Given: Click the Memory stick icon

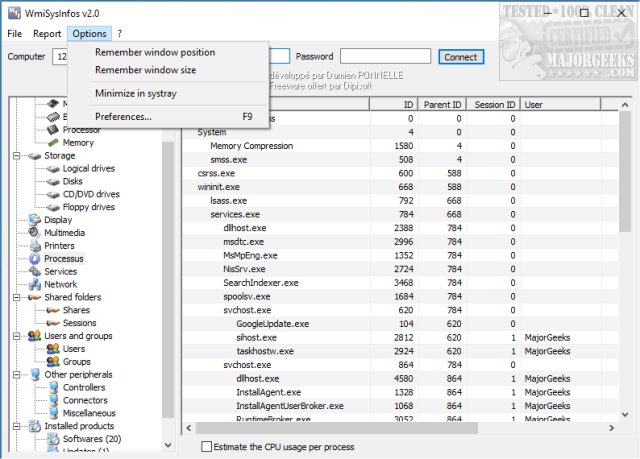Looking at the screenshot, I should pyautogui.click(x=53, y=143).
